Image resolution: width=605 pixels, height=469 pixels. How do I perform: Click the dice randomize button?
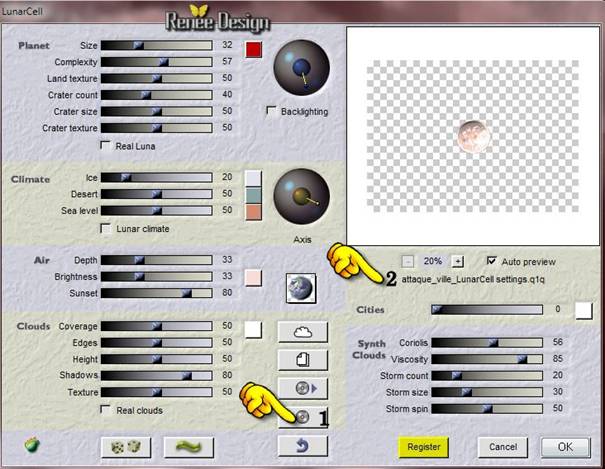126,447
